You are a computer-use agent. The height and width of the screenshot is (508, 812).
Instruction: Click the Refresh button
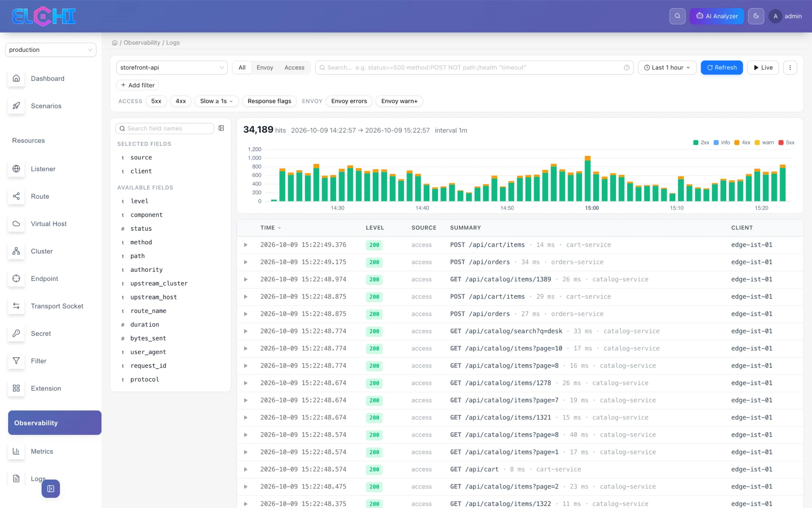tap(722, 68)
